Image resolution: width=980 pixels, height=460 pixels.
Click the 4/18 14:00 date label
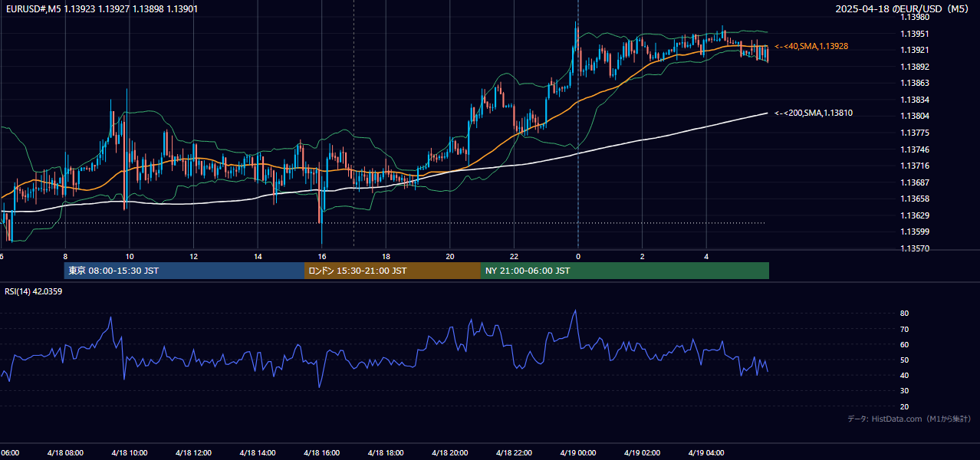[x=257, y=452]
